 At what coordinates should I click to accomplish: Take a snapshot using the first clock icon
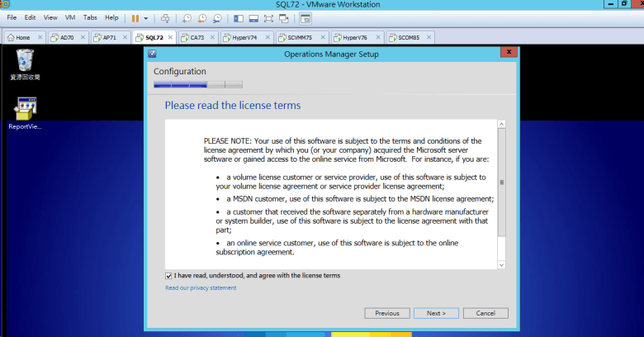coord(187,17)
